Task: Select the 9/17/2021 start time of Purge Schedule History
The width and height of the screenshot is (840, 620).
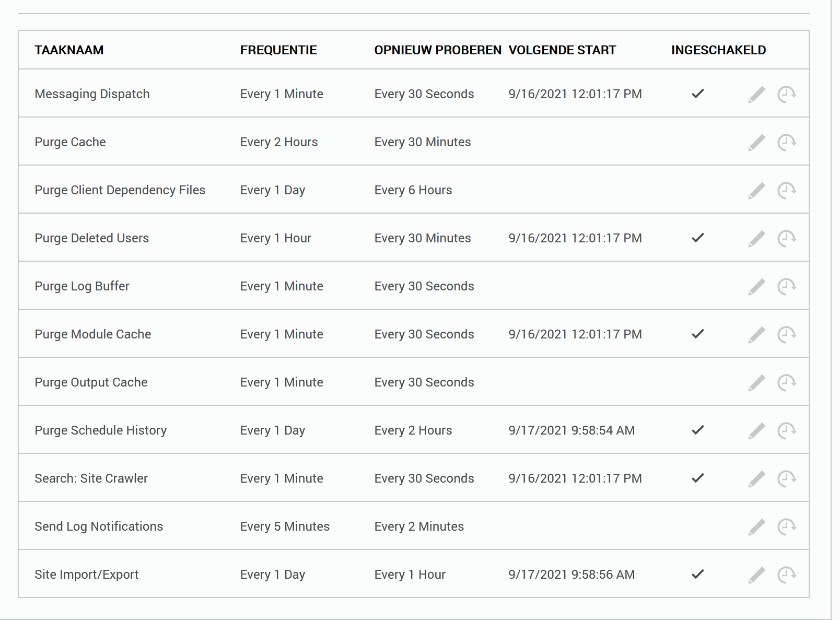Action: [571, 430]
